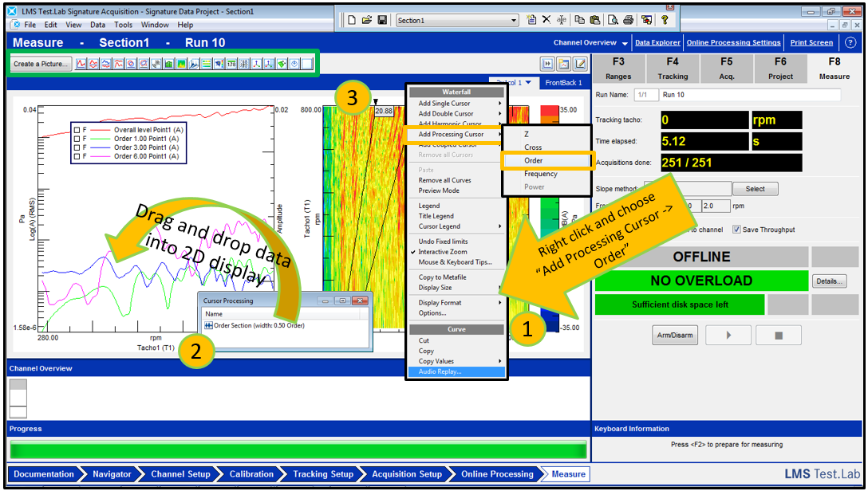Choose Order from the processing cursor submenu

tap(534, 160)
